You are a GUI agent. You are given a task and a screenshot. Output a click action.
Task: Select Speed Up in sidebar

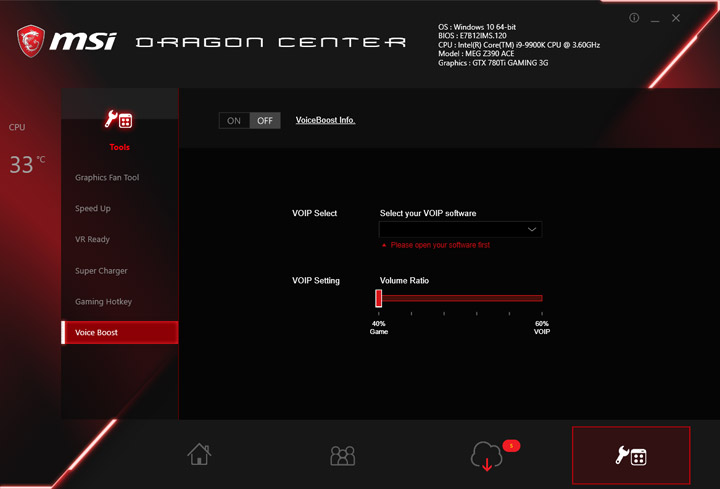[93, 208]
